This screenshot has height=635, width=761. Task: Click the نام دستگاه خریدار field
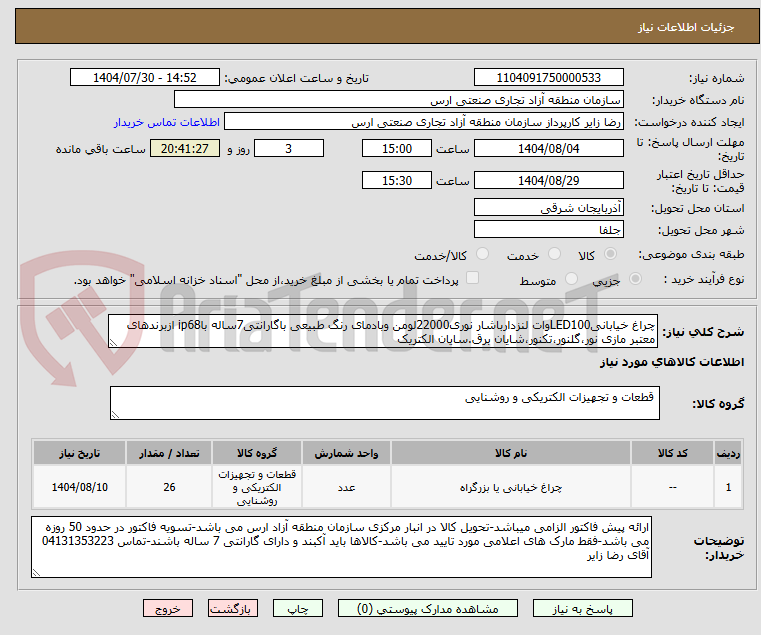(x=398, y=100)
